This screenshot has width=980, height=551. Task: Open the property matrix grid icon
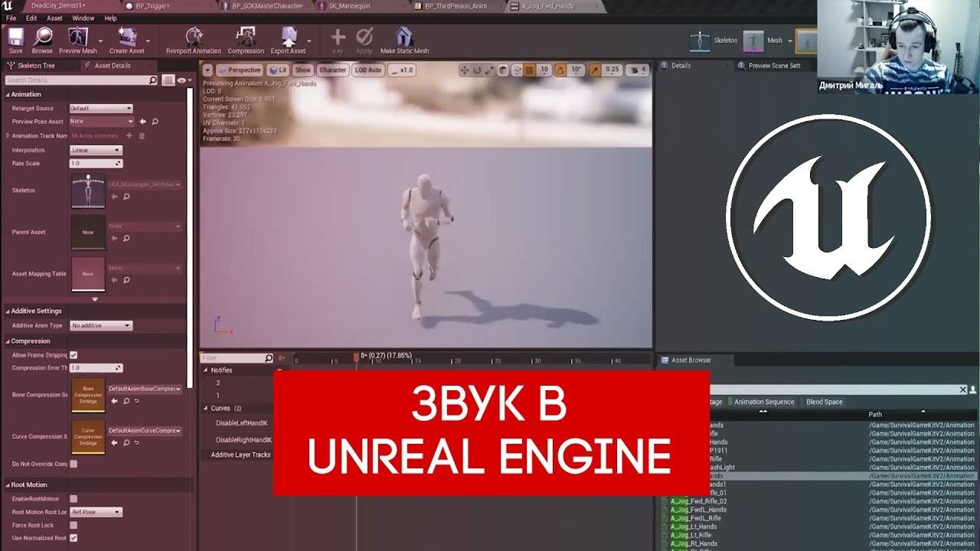tap(168, 80)
